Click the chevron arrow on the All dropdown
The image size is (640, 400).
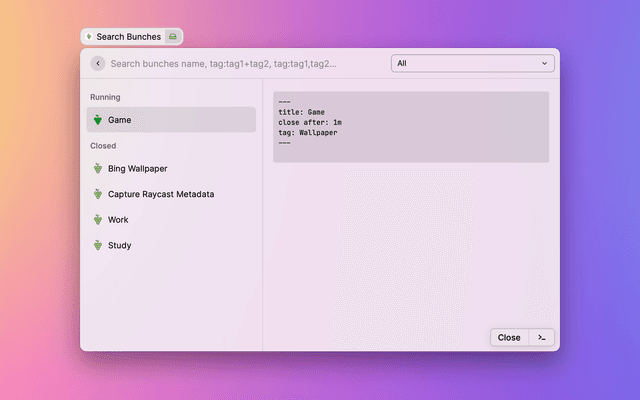tap(545, 63)
